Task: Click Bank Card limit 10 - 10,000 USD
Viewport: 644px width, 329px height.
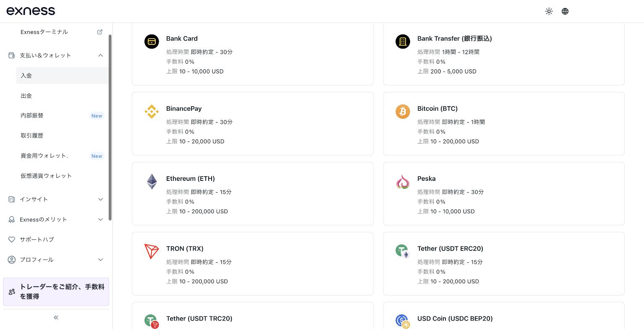Action: (202, 71)
